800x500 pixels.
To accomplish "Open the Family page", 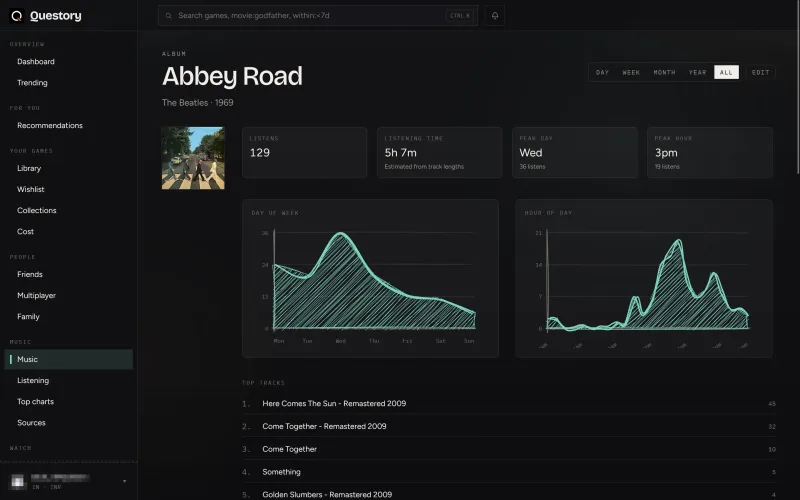I will (28, 316).
